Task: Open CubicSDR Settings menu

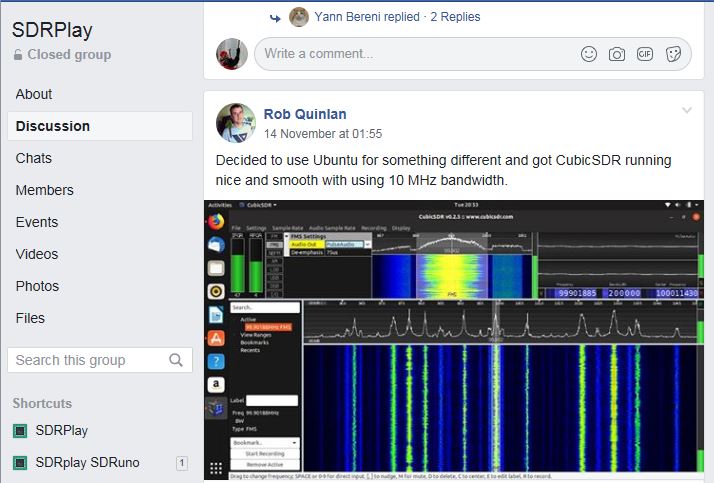Action: 256,228
